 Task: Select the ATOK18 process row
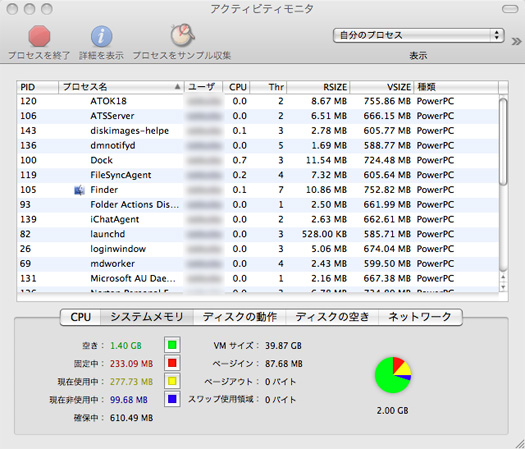(257, 101)
